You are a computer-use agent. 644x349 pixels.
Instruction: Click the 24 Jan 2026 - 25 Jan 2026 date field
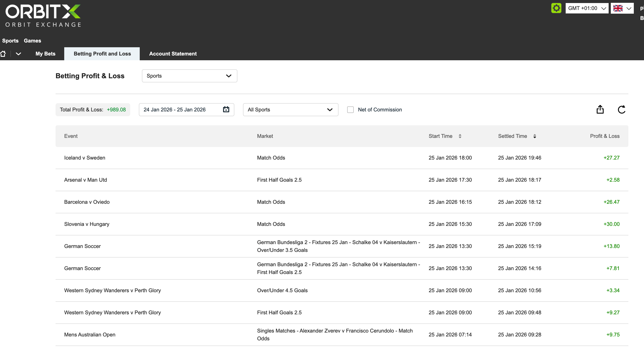click(187, 110)
